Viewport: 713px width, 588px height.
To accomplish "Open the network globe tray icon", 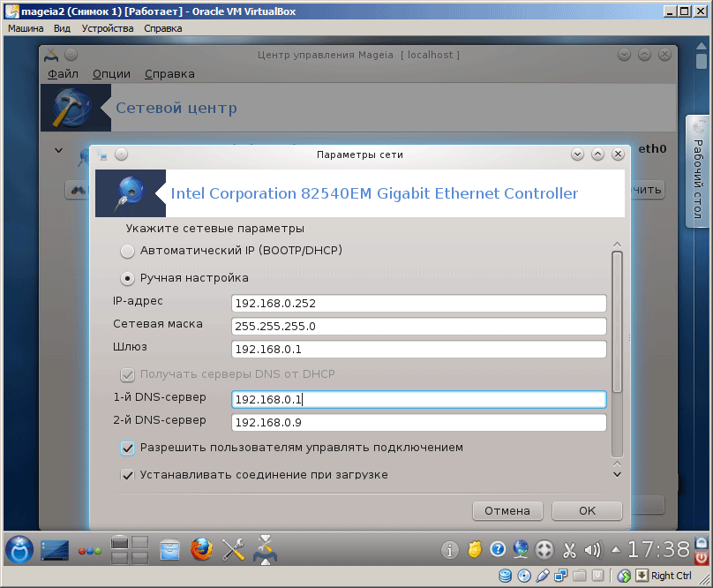I will 522,549.
